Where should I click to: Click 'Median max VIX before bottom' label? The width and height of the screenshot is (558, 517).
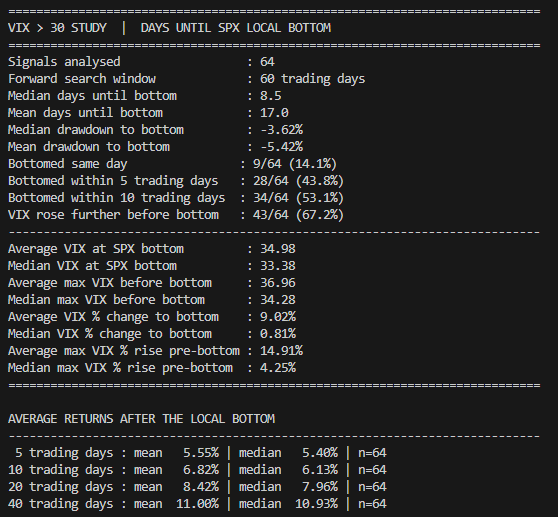(x=106, y=300)
